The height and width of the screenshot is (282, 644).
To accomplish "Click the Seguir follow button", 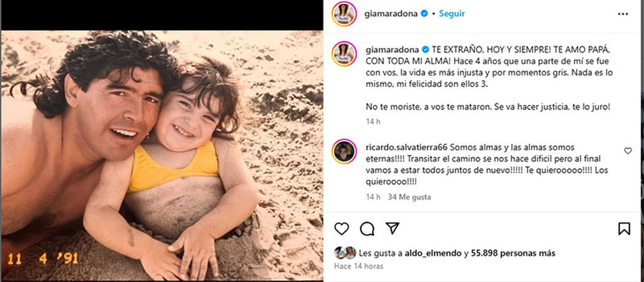I will click(x=452, y=14).
